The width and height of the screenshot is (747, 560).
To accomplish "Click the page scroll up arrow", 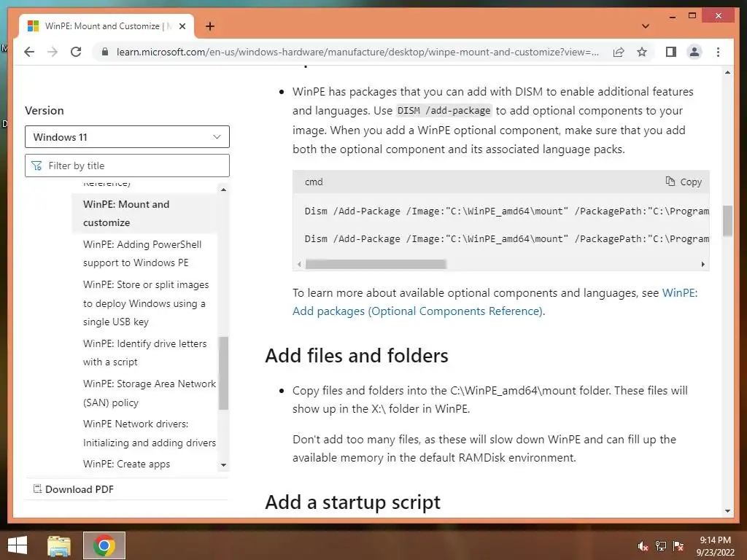I will tap(727, 72).
